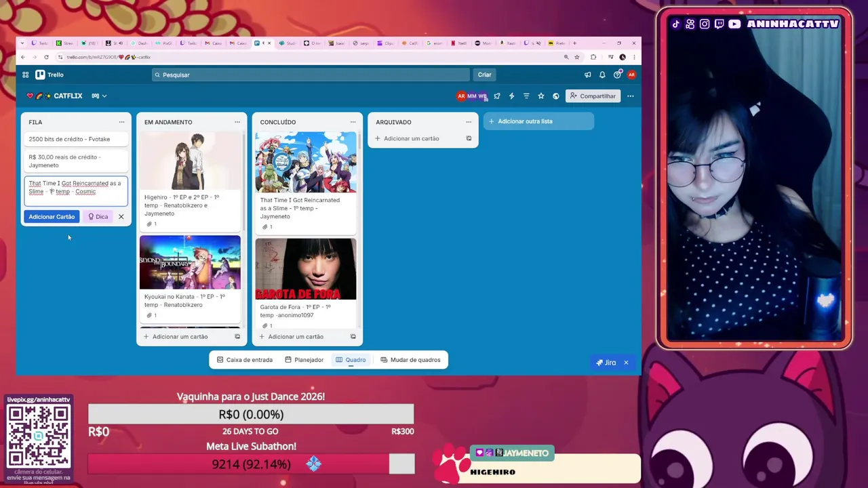Cancel the new card with the X

pos(121,217)
